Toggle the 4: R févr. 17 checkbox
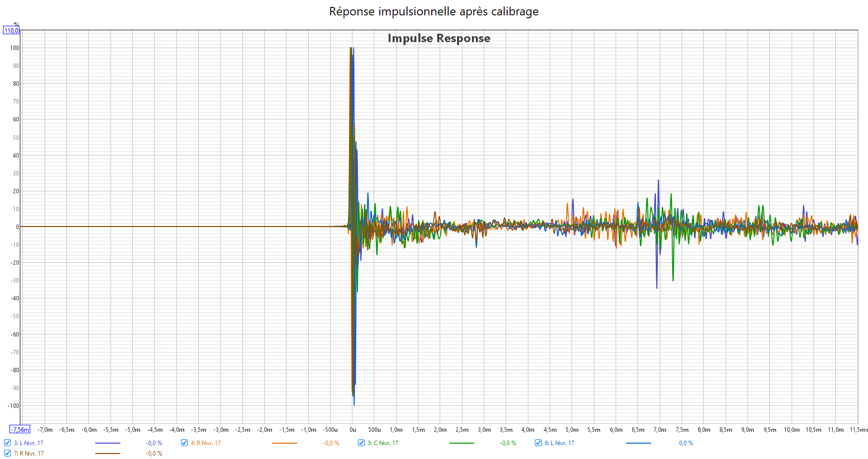The height and width of the screenshot is (459, 868). [x=184, y=443]
